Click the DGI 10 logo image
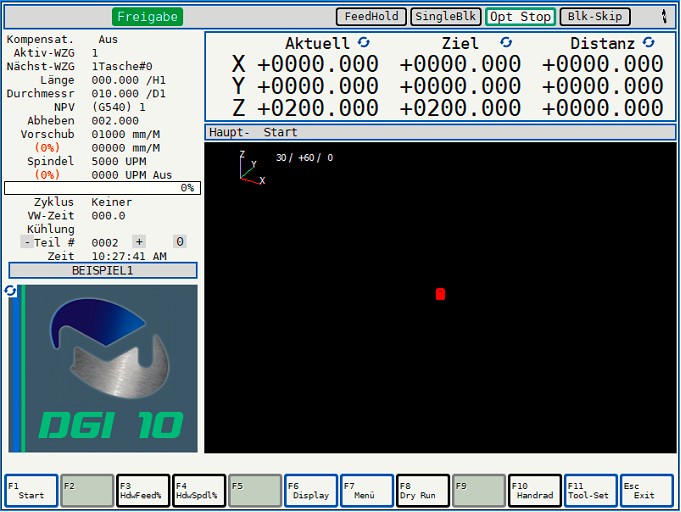The height and width of the screenshot is (512, 681). point(103,369)
